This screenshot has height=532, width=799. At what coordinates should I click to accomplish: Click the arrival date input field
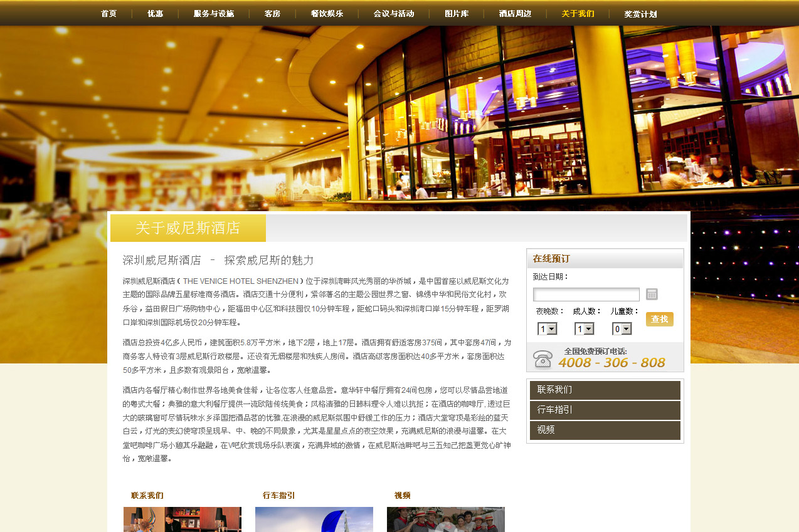(x=586, y=295)
